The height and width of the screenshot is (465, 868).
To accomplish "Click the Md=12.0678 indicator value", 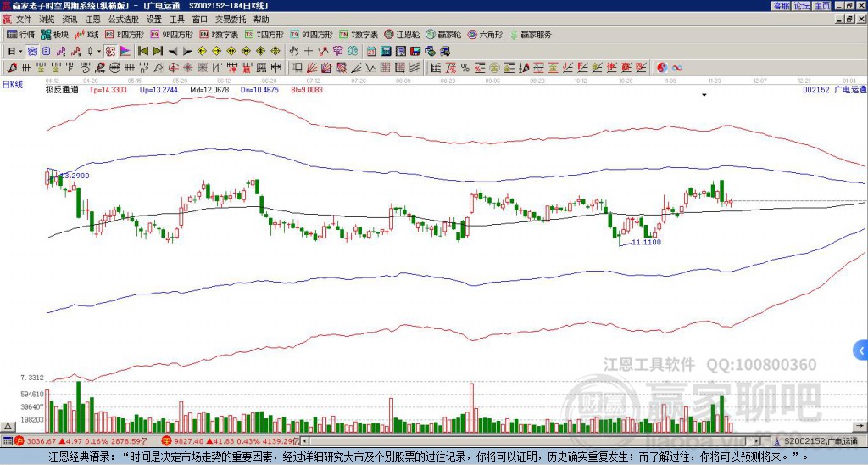I will pyautogui.click(x=209, y=90).
